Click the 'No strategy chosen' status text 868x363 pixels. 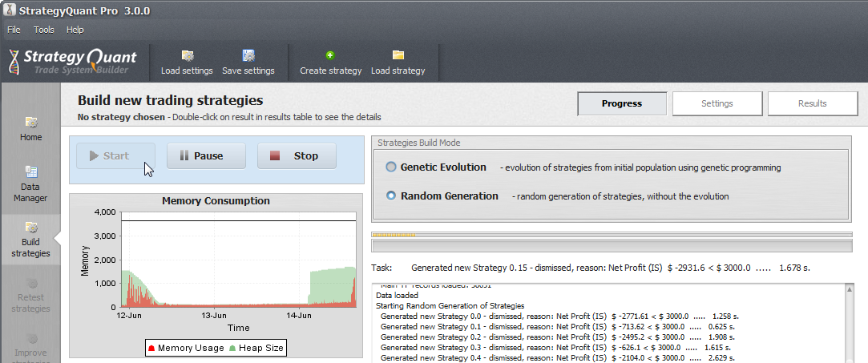121,117
